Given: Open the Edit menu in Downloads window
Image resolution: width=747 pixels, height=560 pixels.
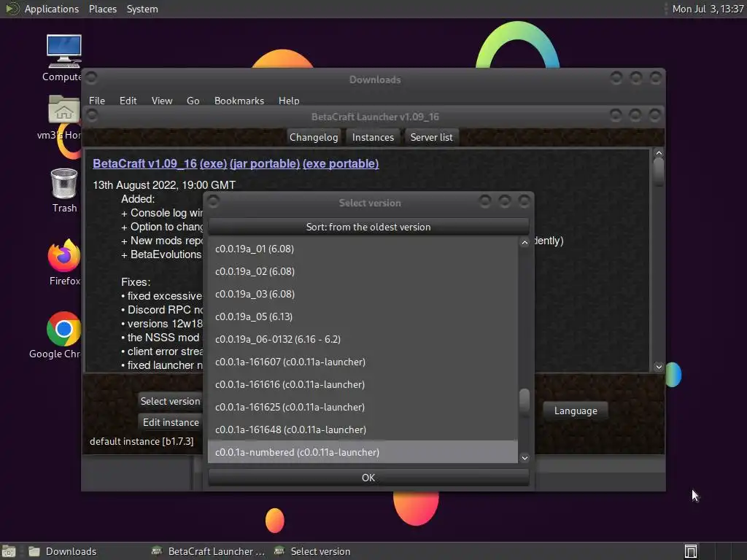Looking at the screenshot, I should (x=128, y=101).
